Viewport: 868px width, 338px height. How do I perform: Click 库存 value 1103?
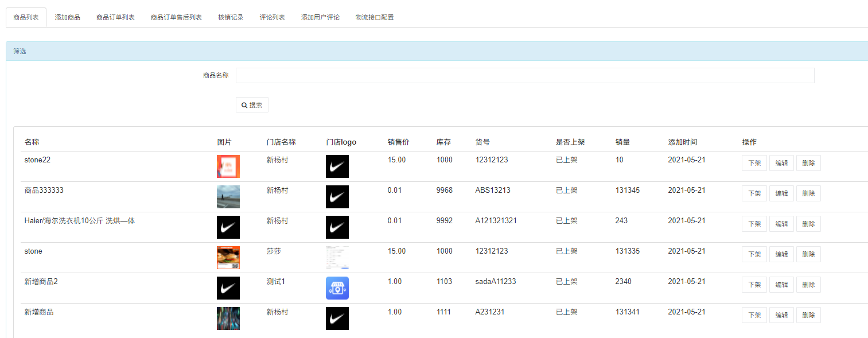[444, 282]
